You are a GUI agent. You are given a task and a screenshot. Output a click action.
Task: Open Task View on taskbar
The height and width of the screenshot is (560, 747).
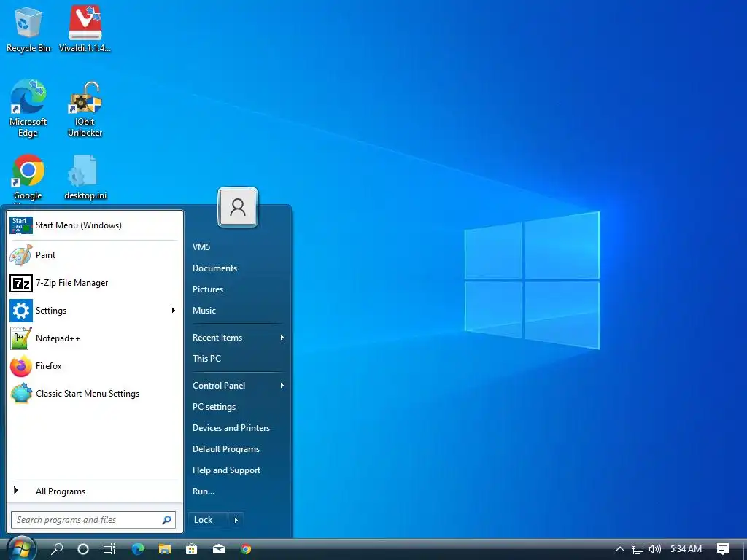click(109, 549)
